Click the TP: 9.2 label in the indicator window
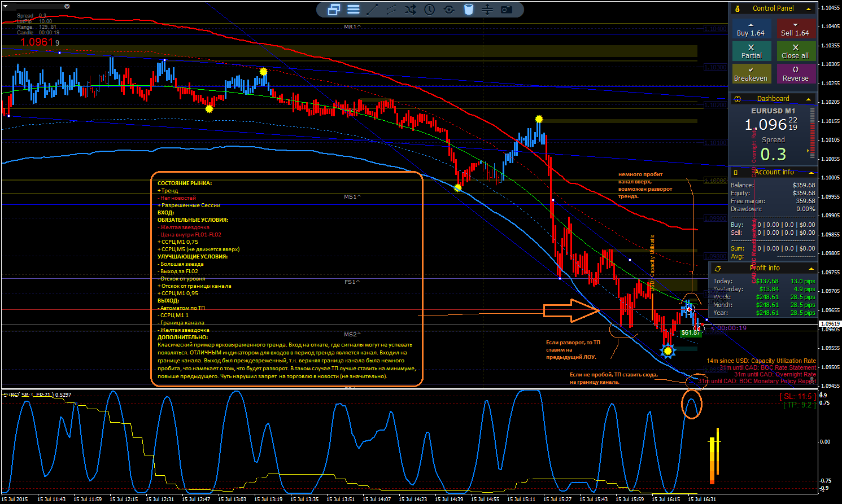Screen dimensions: 842x504 point(799,405)
